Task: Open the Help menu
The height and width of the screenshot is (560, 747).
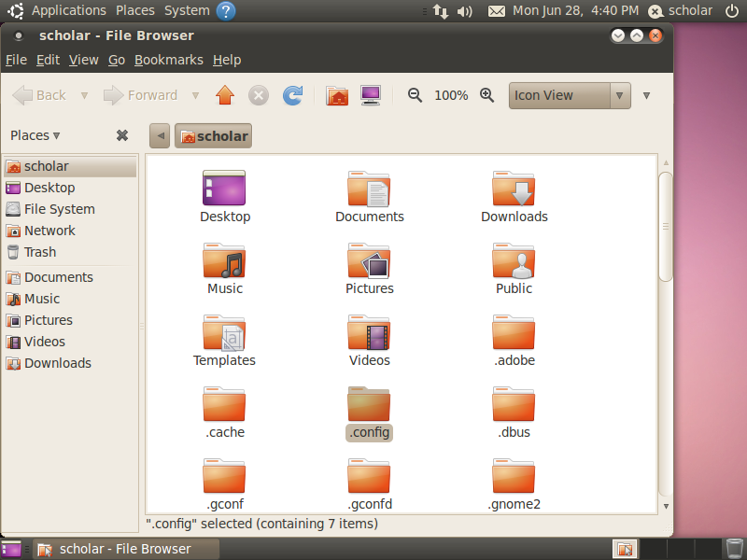Action: tap(227, 60)
